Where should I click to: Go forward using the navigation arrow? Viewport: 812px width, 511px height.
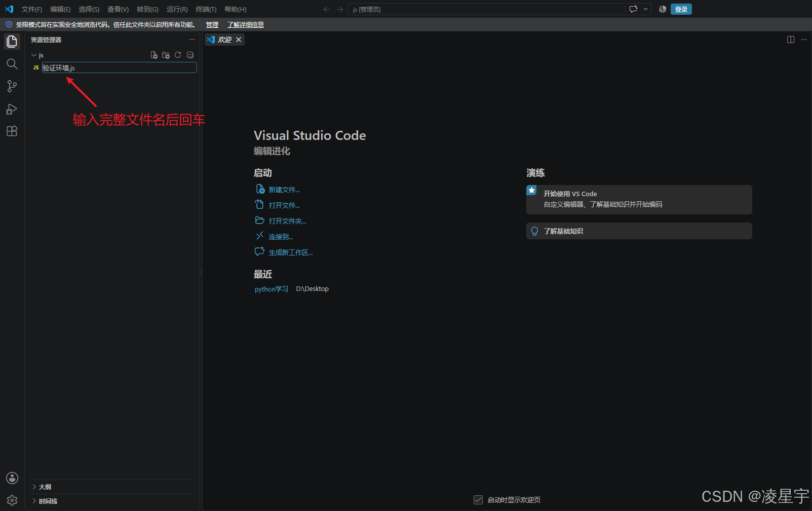tap(340, 9)
